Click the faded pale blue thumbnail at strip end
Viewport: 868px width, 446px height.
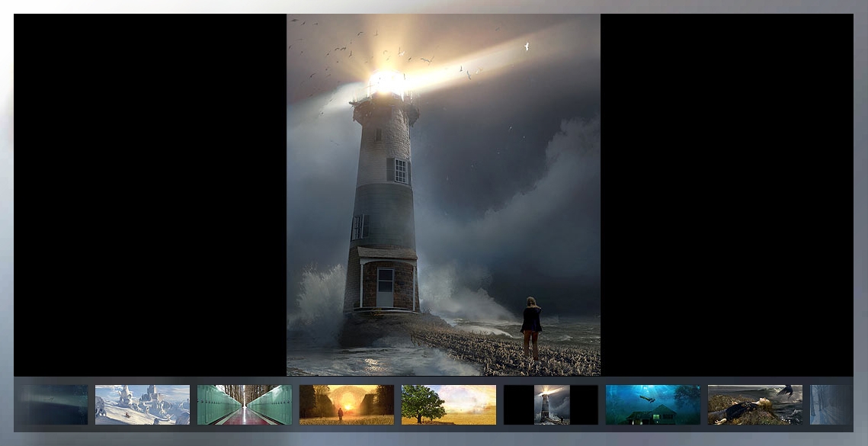point(831,405)
